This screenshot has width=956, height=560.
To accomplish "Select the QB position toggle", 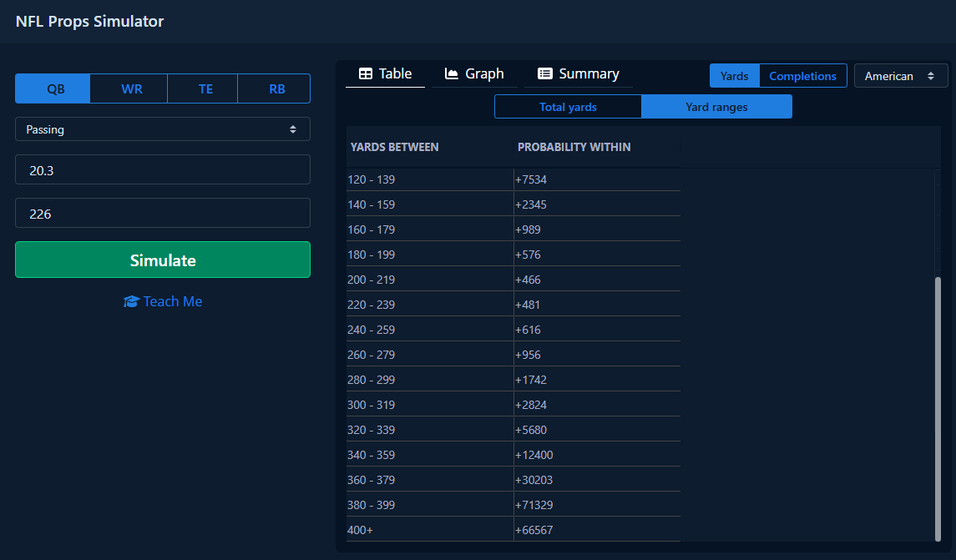I will click(x=53, y=88).
